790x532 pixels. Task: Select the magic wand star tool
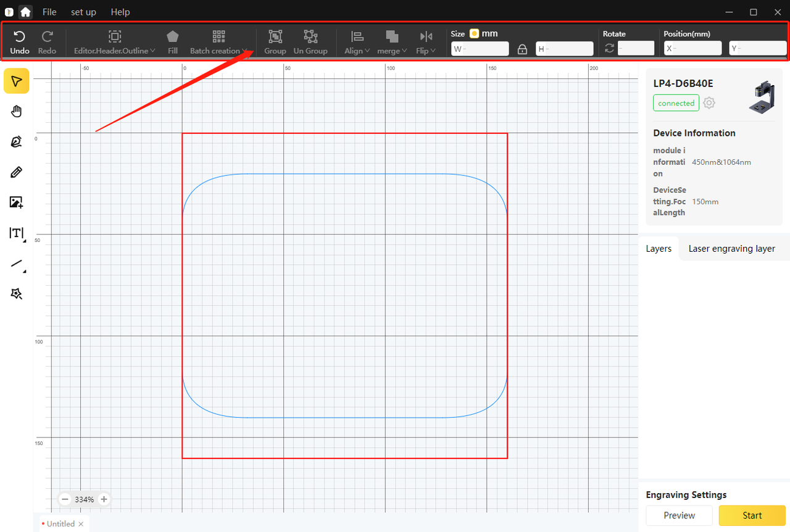[x=17, y=294]
